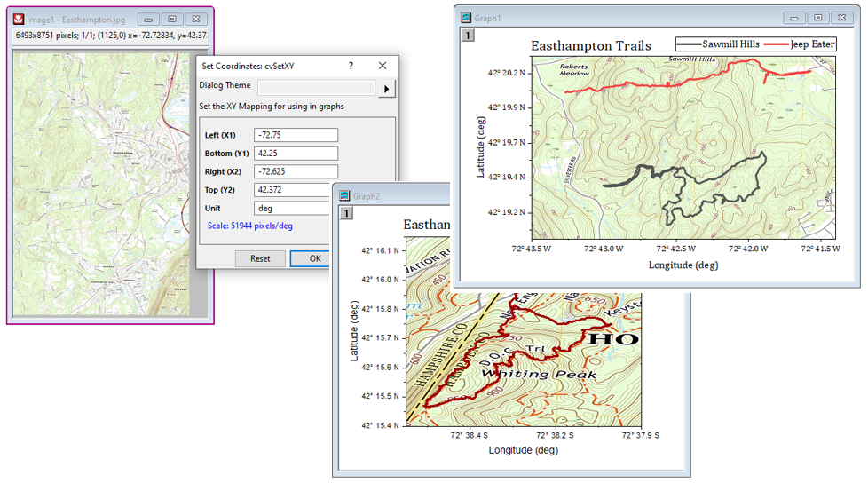Select the Jeep Eater legend entry
This screenshot has width=868, height=483.
pos(800,44)
